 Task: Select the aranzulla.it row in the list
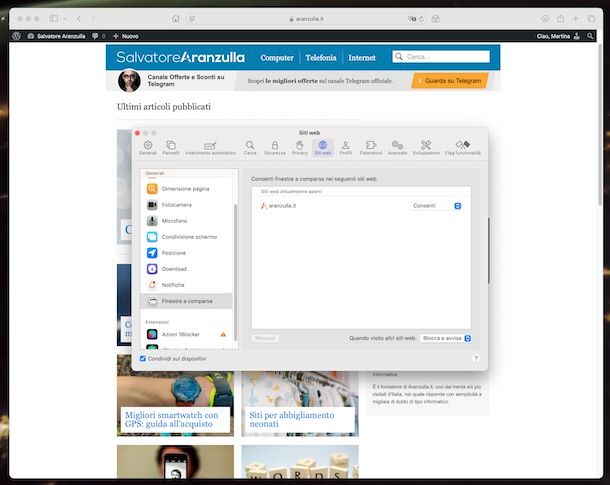click(361, 206)
